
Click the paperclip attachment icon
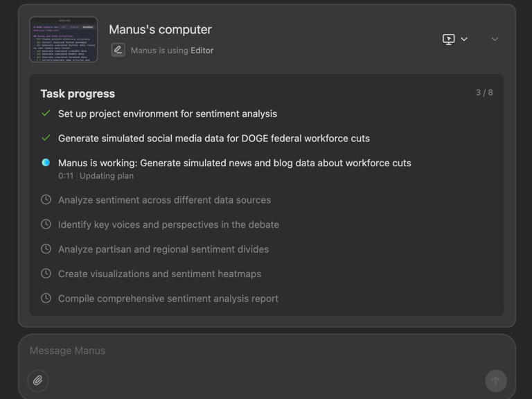[x=38, y=380]
